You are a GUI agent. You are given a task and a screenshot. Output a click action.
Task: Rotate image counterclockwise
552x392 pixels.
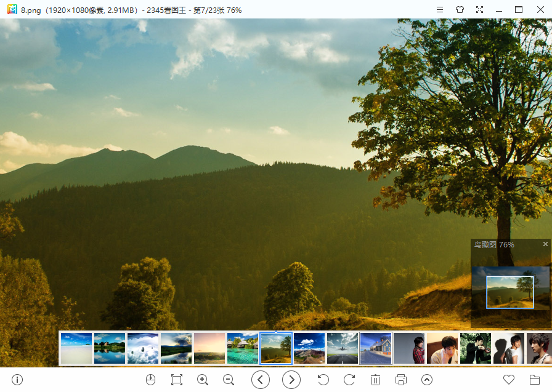point(323,380)
